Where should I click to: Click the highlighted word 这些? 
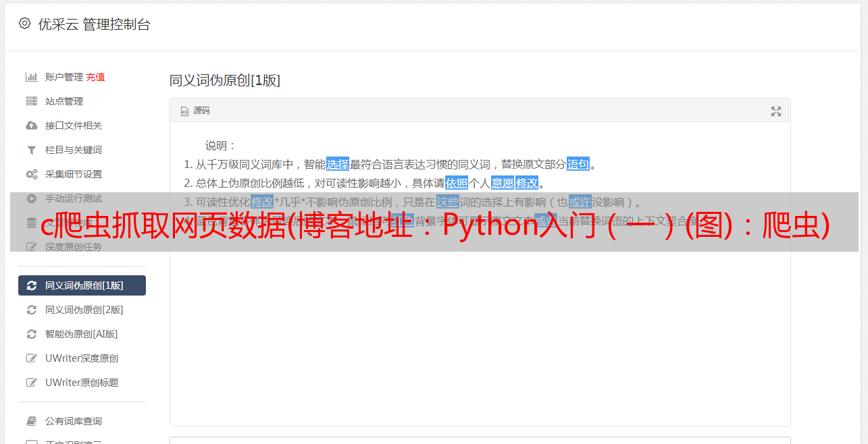(x=447, y=202)
